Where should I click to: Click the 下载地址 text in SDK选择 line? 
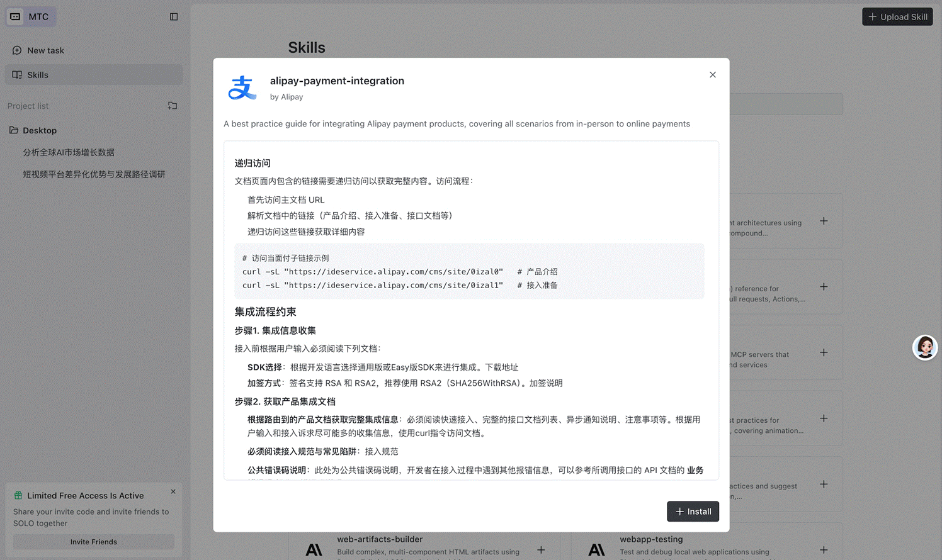pos(502,367)
